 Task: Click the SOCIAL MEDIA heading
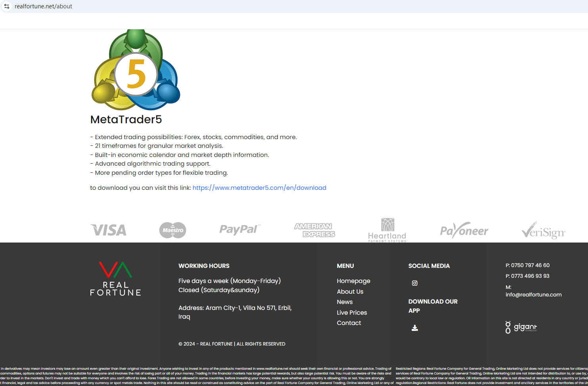pyautogui.click(x=429, y=266)
